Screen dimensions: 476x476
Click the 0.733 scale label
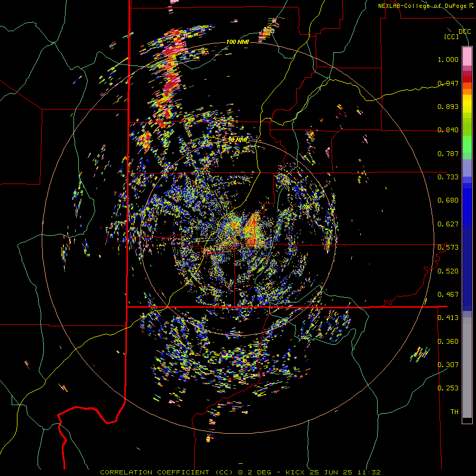pyautogui.click(x=448, y=177)
